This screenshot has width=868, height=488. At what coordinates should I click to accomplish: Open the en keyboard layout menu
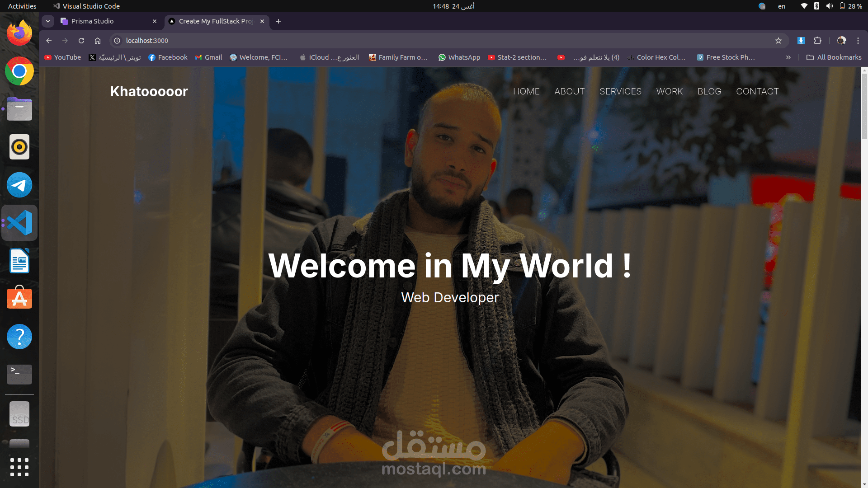(782, 6)
